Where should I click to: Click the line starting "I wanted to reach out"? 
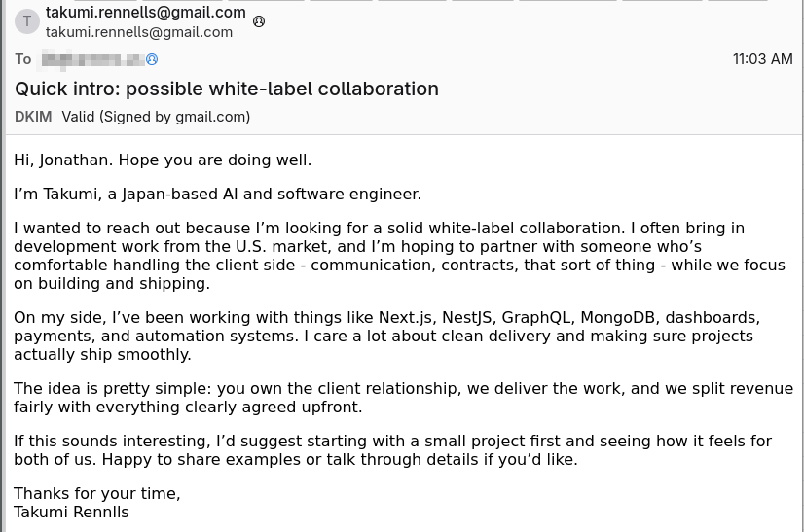coord(379,229)
